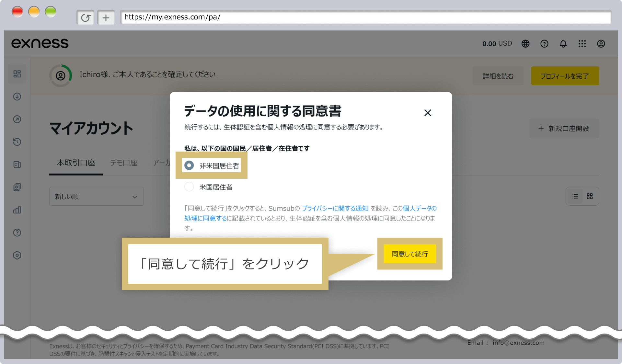Screen dimensions: 622x364
Task: Reload the page with browser refresh button
Action: [86, 17]
